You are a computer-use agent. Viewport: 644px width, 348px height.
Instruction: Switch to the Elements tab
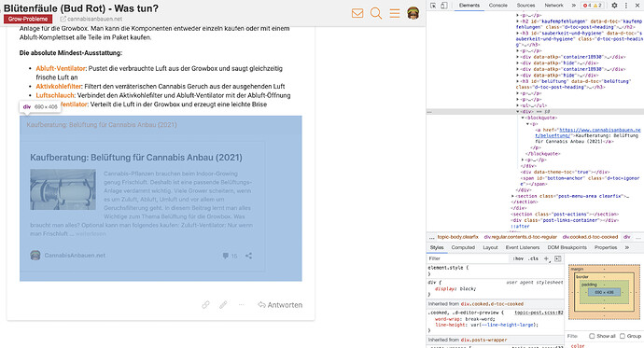click(469, 6)
